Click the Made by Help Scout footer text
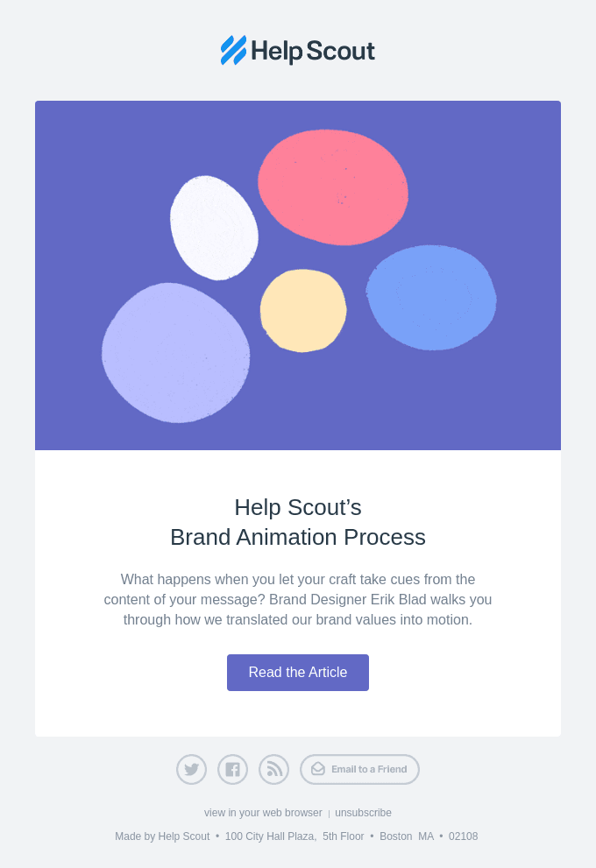596x868 pixels. [x=162, y=836]
